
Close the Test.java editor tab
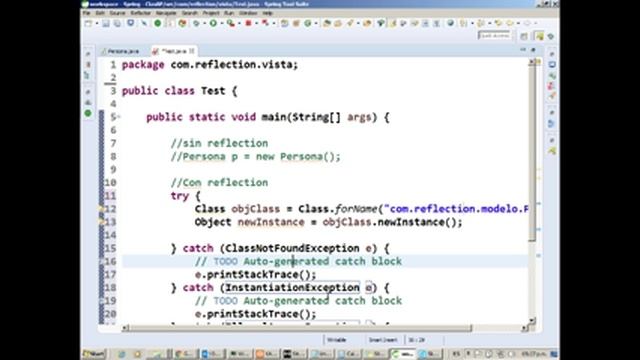point(191,51)
